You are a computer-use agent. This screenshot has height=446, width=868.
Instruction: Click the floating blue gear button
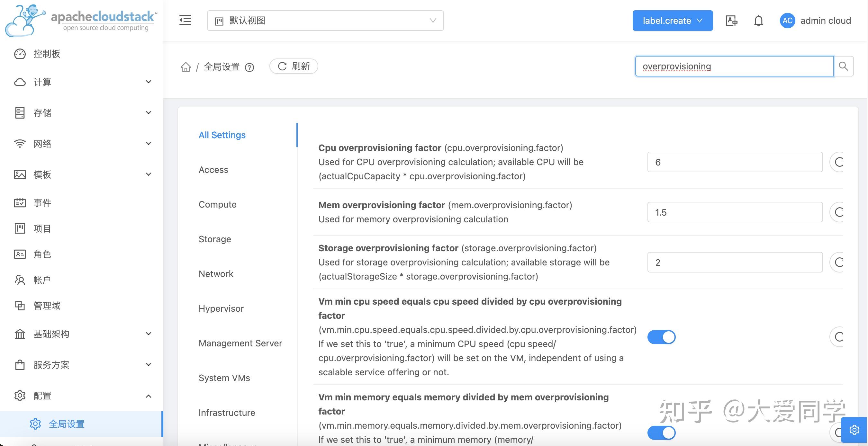[855, 430]
